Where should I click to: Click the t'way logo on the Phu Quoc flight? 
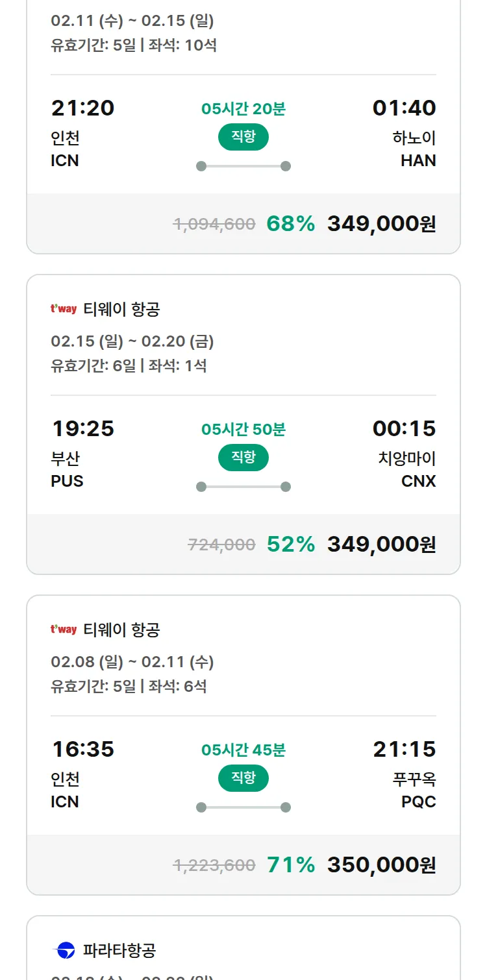64,630
